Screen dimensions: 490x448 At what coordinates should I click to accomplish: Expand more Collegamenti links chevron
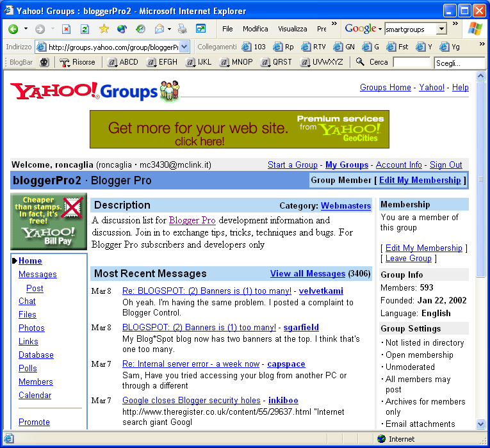(x=482, y=44)
